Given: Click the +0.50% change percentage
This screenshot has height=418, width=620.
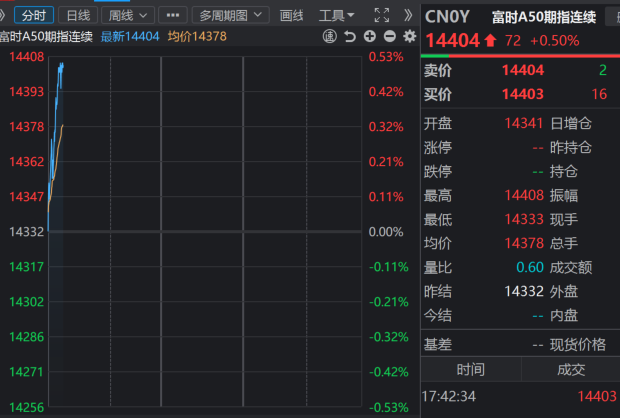Looking at the screenshot, I should pyautogui.click(x=554, y=41).
